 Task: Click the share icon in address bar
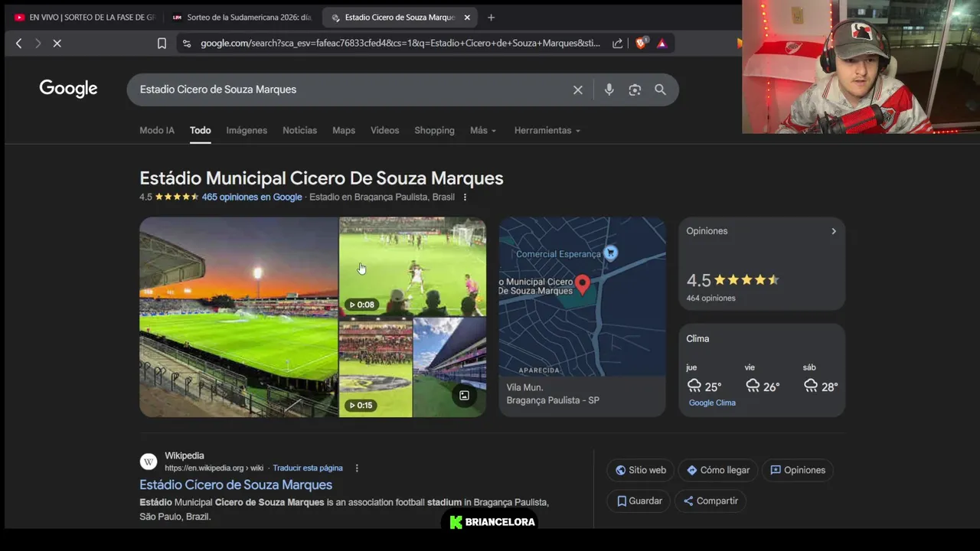[x=617, y=44]
